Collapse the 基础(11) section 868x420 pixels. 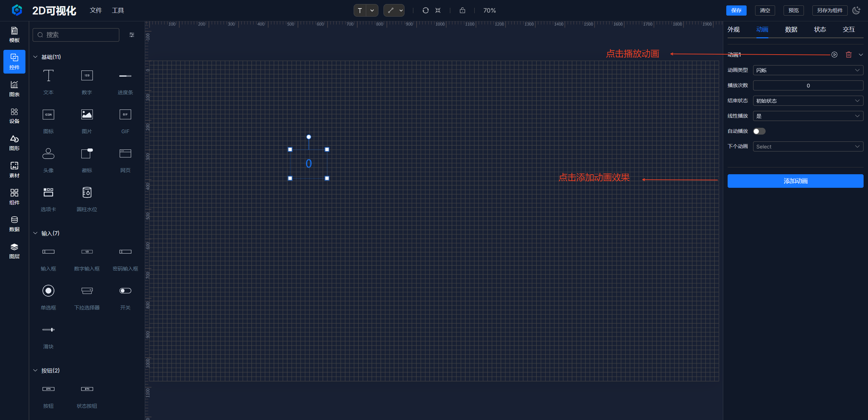pos(35,57)
